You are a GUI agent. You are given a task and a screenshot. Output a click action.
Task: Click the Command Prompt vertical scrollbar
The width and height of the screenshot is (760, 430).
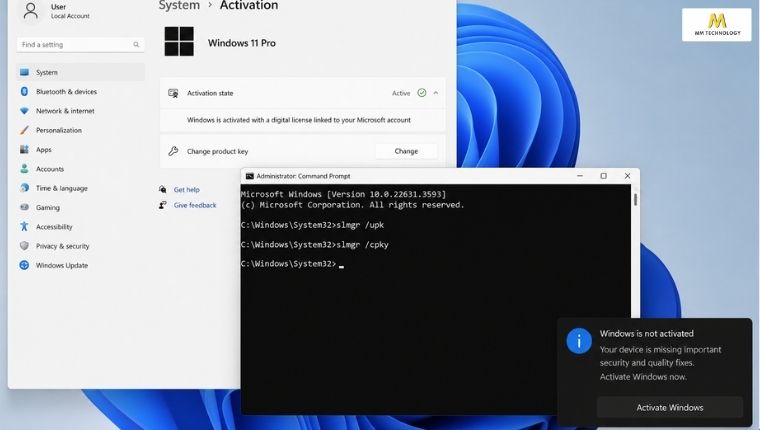[x=635, y=299]
